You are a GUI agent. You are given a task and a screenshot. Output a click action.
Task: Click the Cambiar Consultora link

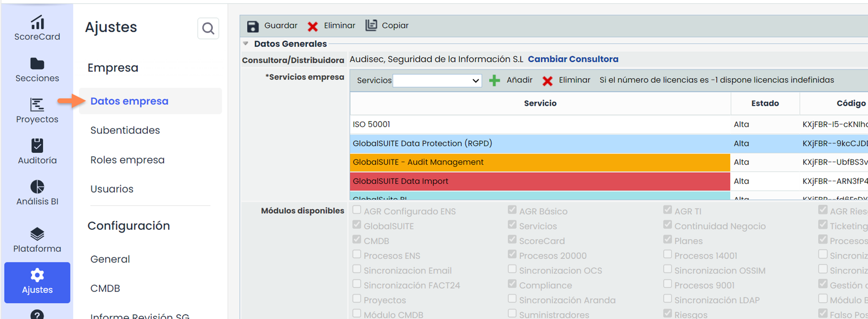tap(573, 59)
